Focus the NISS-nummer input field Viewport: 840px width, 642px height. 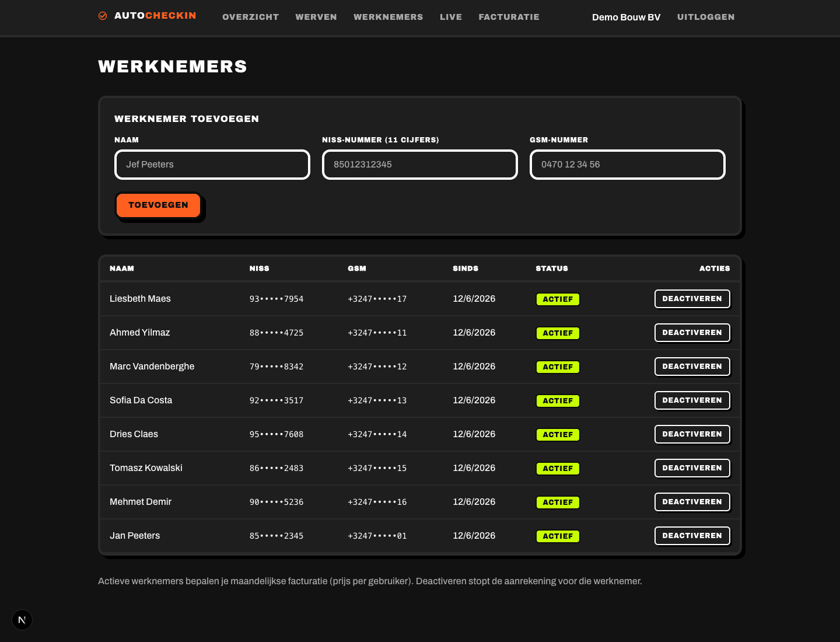pos(420,165)
